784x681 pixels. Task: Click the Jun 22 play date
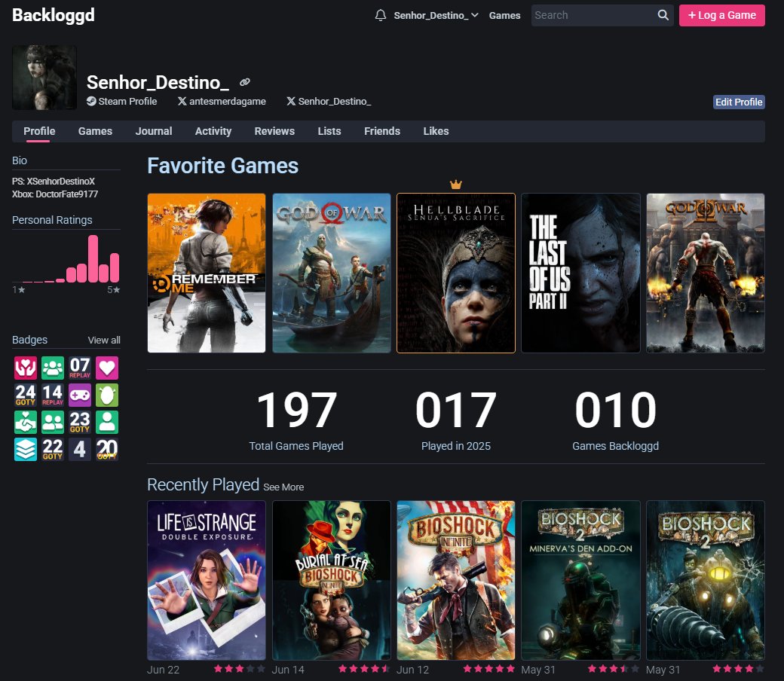point(163,670)
